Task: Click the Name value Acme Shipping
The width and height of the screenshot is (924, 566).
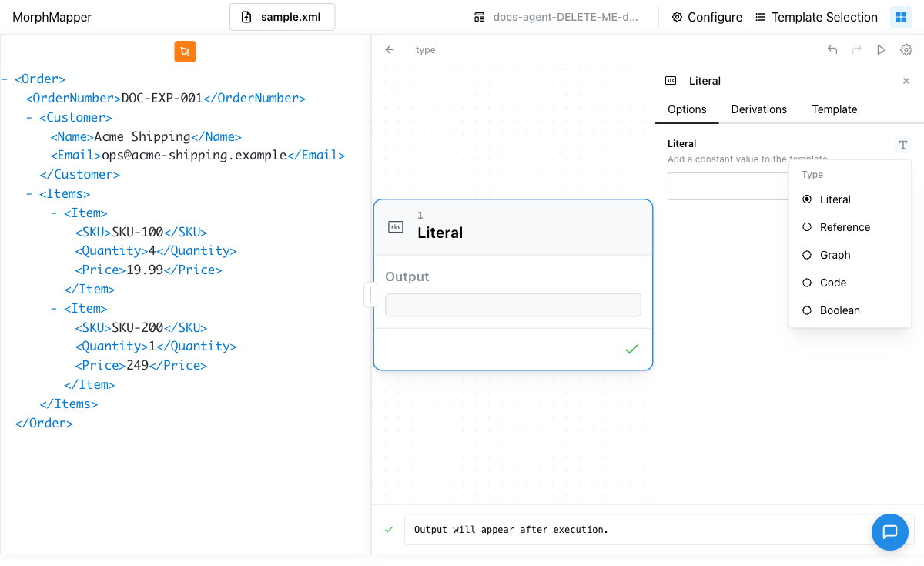Action: point(142,137)
